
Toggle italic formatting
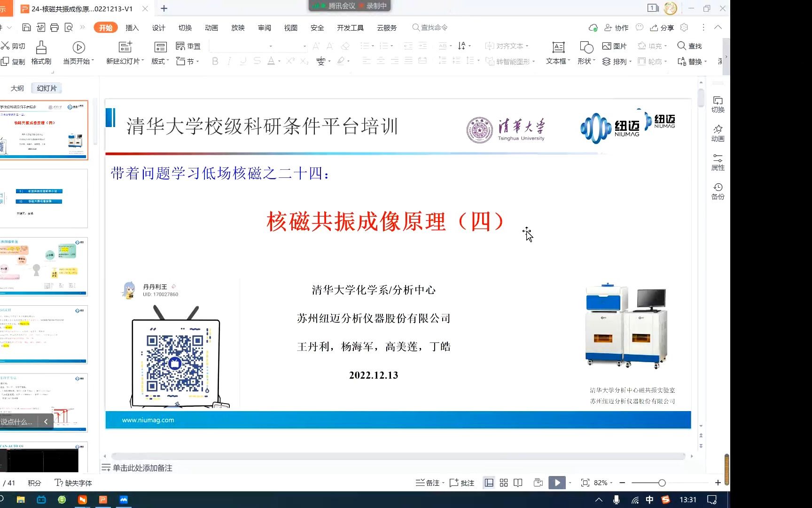(x=229, y=61)
